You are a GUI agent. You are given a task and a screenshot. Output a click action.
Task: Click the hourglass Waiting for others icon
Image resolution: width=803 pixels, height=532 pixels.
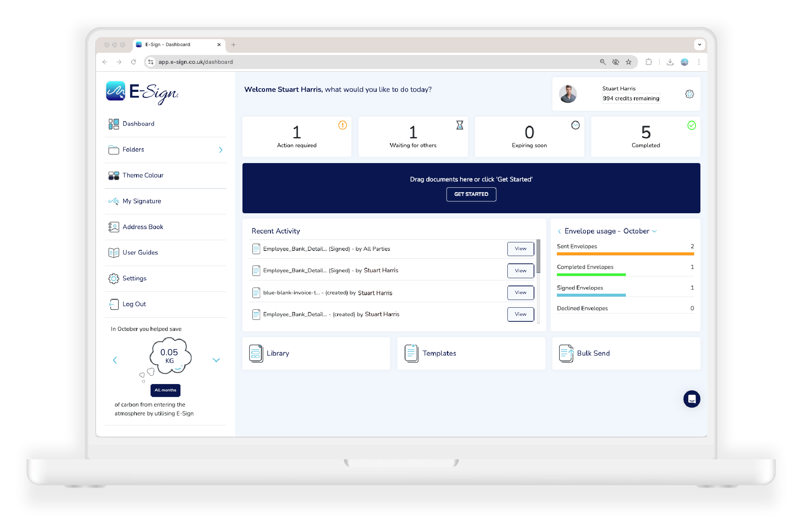pyautogui.click(x=460, y=125)
